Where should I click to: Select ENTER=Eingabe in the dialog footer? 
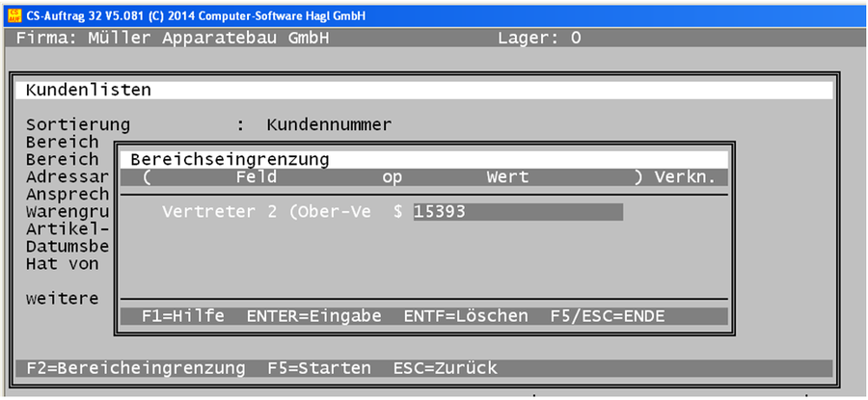[x=313, y=316]
